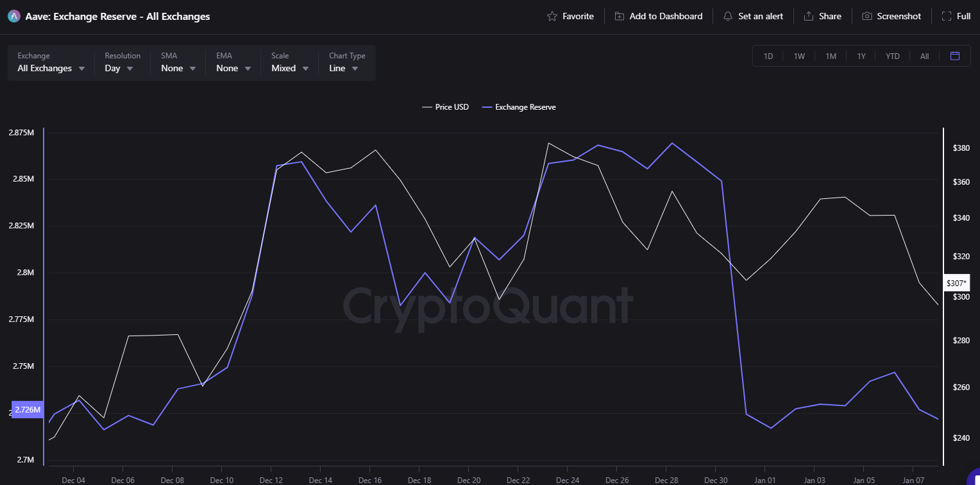Click the Jan 01 x-axis date label

tap(765, 480)
